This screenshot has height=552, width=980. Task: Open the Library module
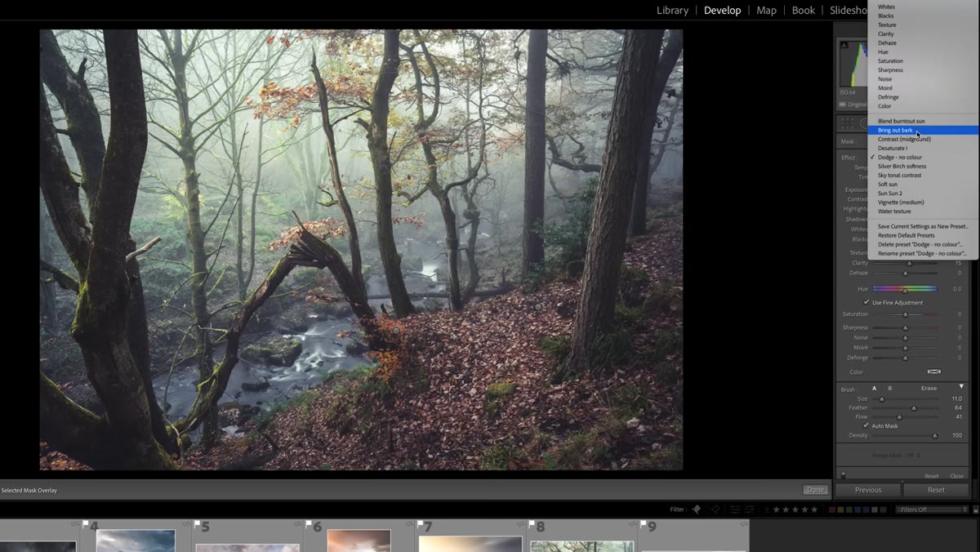coord(672,10)
